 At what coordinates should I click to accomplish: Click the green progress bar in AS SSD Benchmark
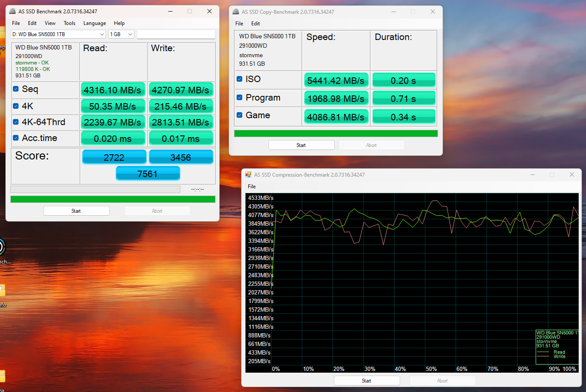click(x=113, y=199)
